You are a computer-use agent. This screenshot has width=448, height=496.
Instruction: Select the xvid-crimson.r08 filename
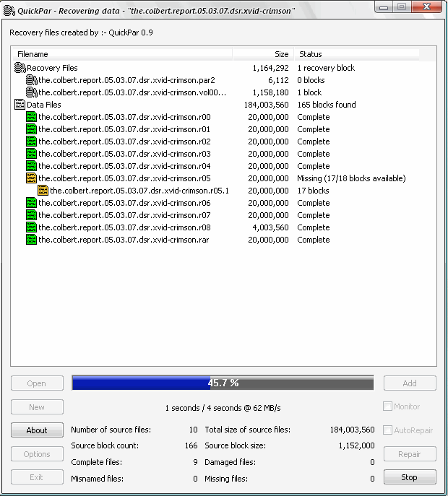tap(124, 227)
